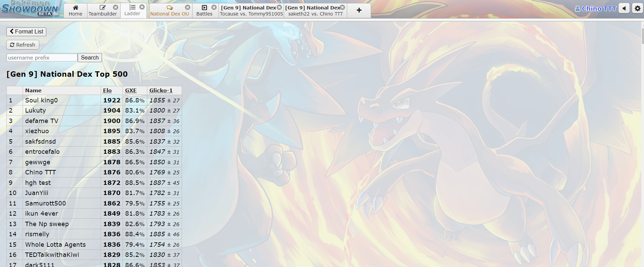
Task: Open the options gear icon
Action: pyautogui.click(x=638, y=8)
